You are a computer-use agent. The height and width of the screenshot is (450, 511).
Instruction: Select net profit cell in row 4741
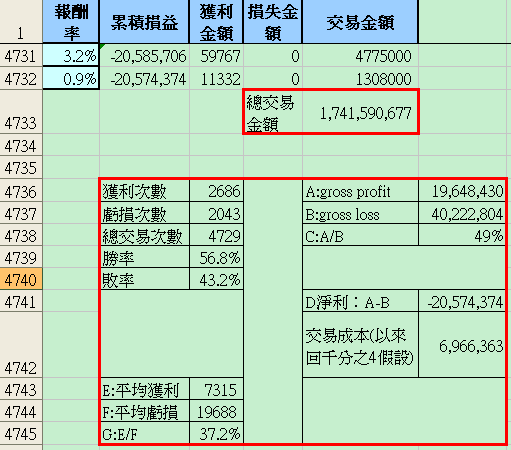tap(462, 301)
